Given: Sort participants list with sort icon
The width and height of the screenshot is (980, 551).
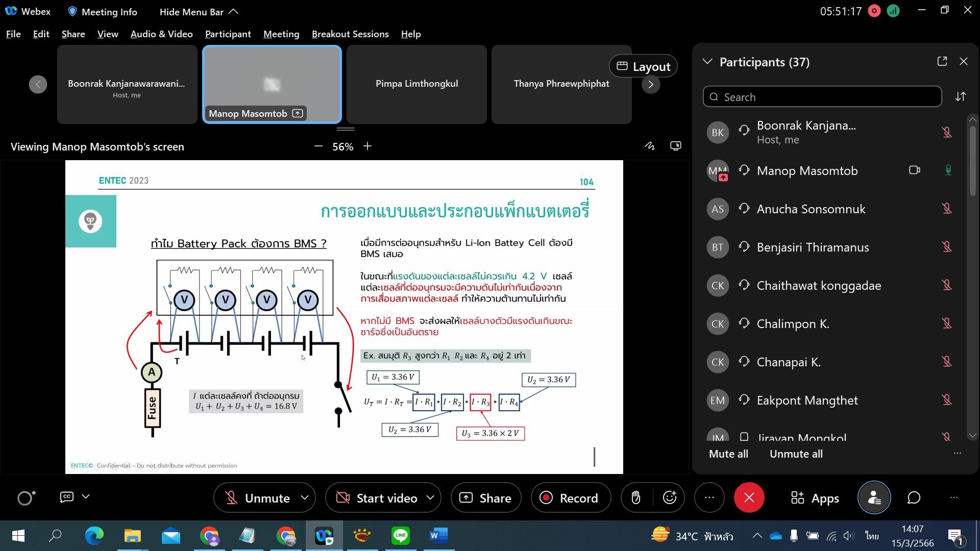Looking at the screenshot, I should 961,96.
